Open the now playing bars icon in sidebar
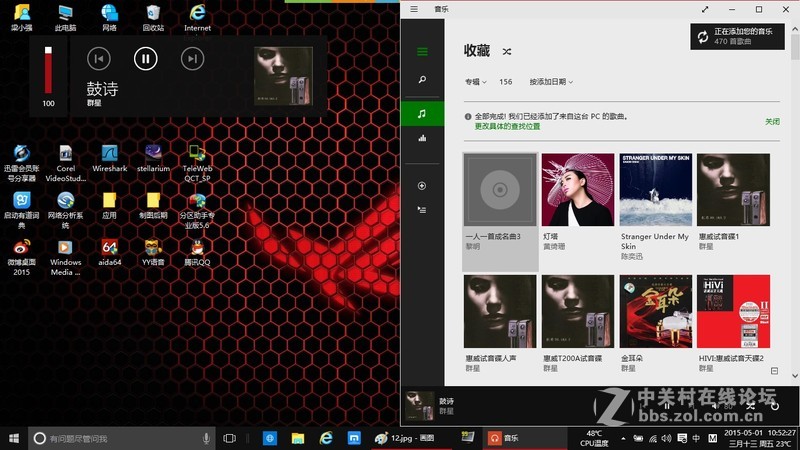800x450 pixels. 422,138
